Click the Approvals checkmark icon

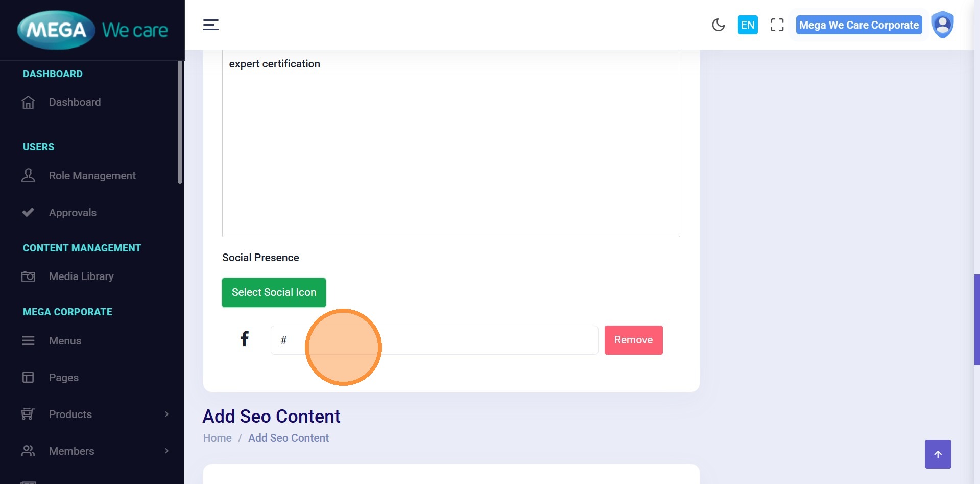coord(28,212)
